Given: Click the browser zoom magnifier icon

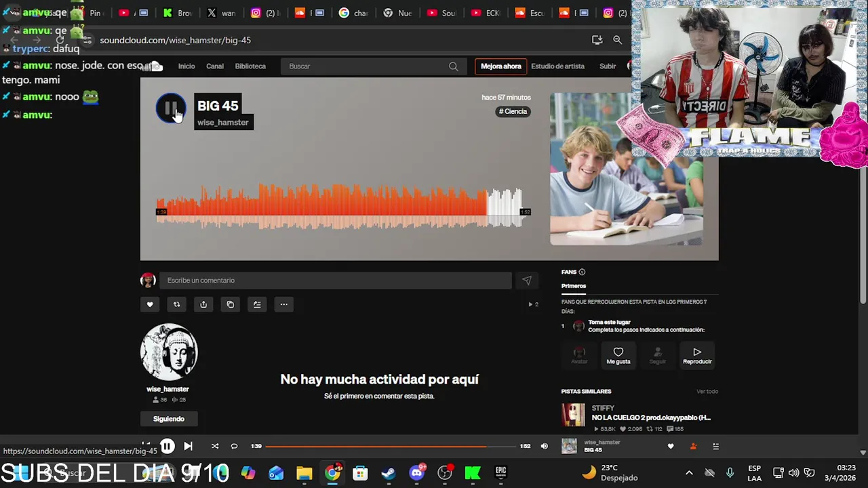Looking at the screenshot, I should pyautogui.click(x=617, y=40).
